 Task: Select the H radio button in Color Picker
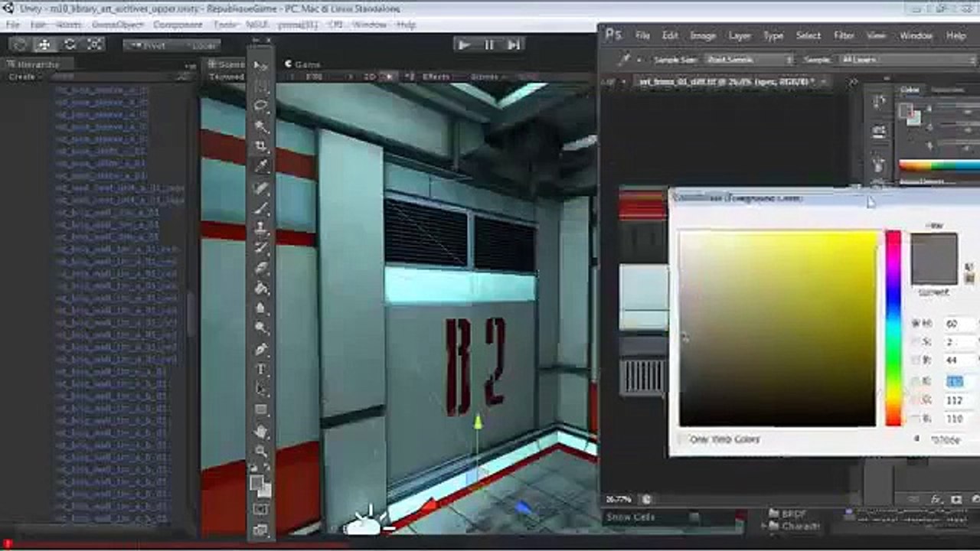[916, 324]
